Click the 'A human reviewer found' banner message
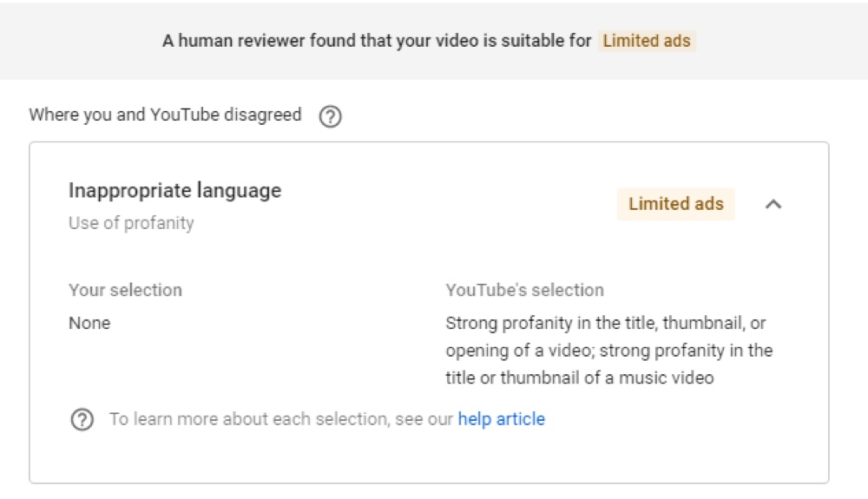This screenshot has width=868, height=499. coord(377,41)
